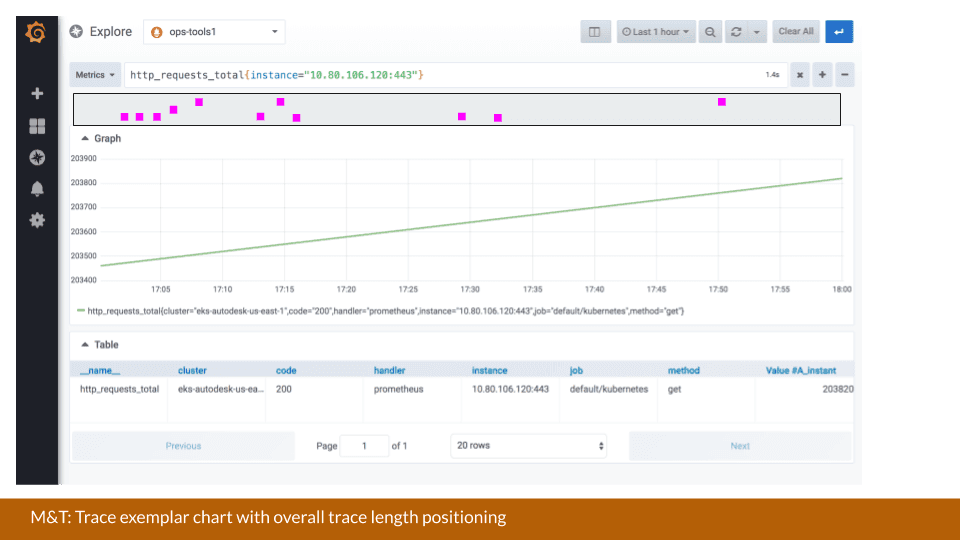The width and height of the screenshot is (960, 540).
Task: Click the 10.80.106.120:443 instance cell
Action: [x=510, y=389]
